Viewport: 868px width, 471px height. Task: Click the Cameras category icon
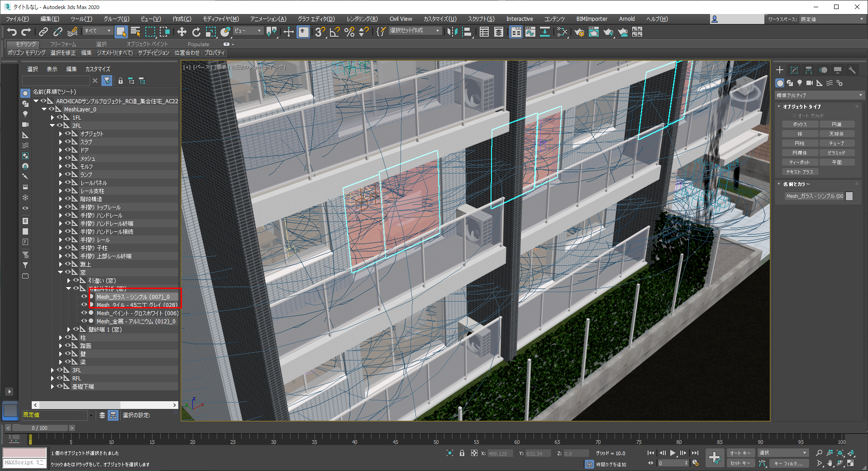click(x=810, y=83)
